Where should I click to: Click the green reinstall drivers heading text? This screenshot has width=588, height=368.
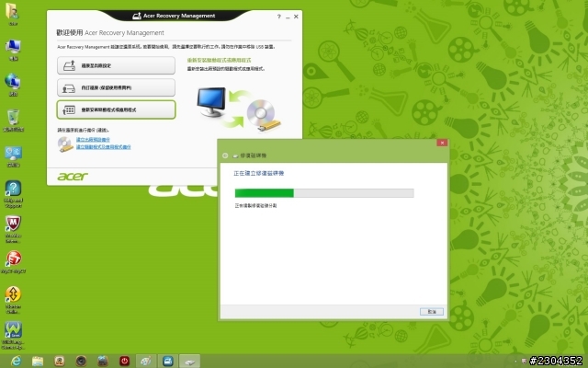[x=219, y=60]
